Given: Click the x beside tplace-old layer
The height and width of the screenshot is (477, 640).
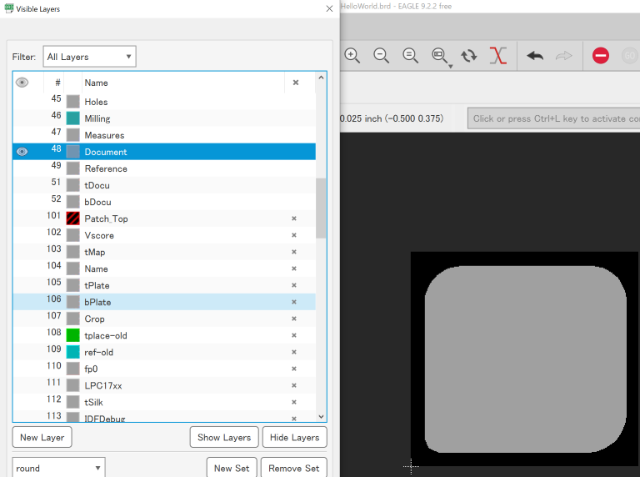Looking at the screenshot, I should coord(294,335).
